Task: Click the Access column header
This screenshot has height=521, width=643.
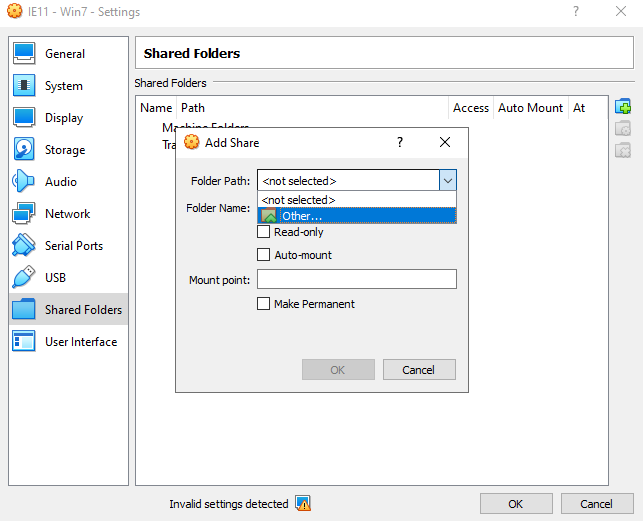Action: pyautogui.click(x=471, y=107)
